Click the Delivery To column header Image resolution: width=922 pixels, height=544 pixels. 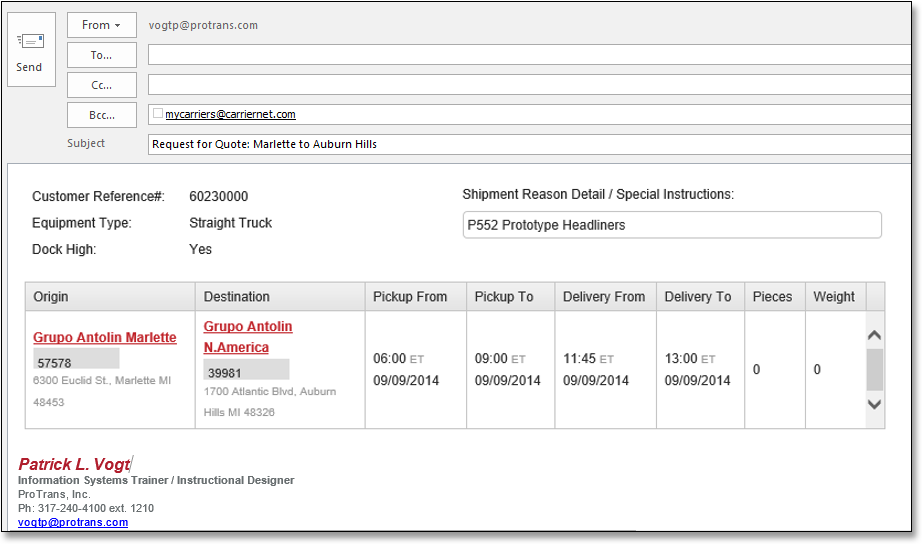pos(700,297)
